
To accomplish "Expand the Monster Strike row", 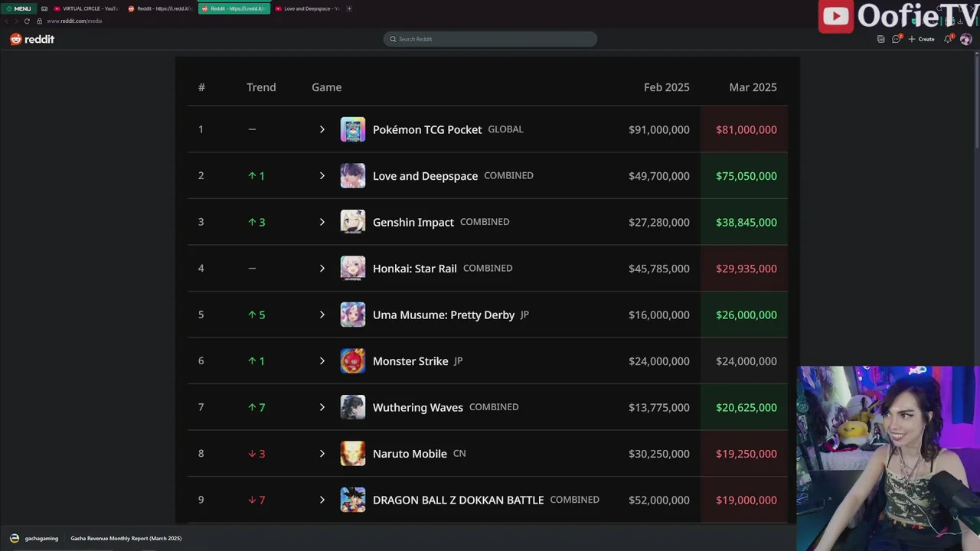I will [322, 361].
